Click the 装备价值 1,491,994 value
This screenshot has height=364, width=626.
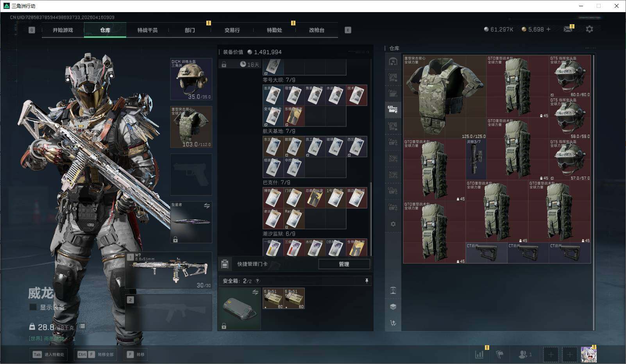click(252, 52)
